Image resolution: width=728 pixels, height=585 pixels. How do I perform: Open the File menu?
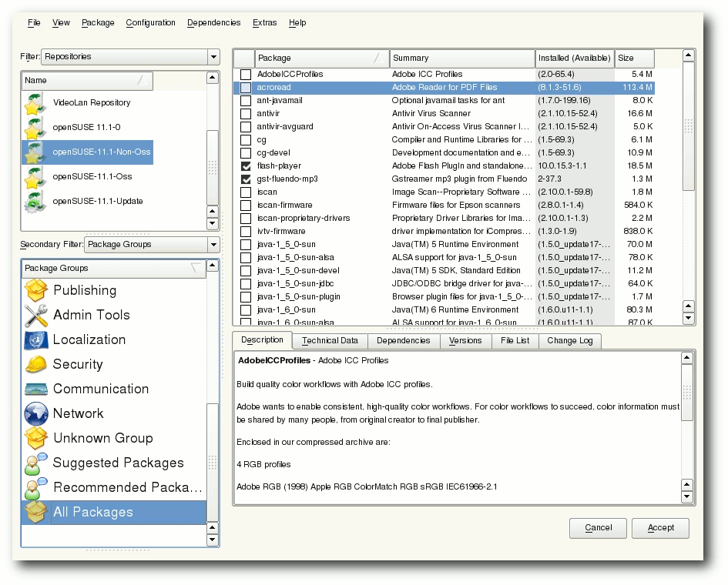pyautogui.click(x=34, y=23)
